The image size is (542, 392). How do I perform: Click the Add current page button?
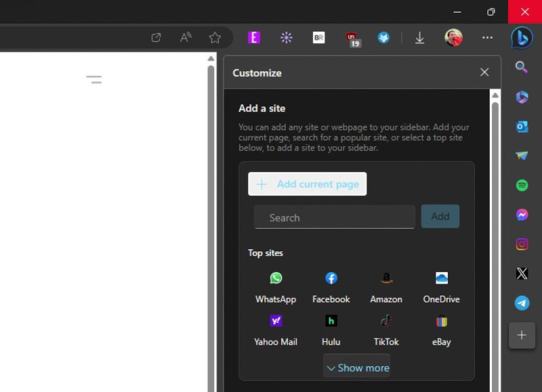[x=307, y=183]
